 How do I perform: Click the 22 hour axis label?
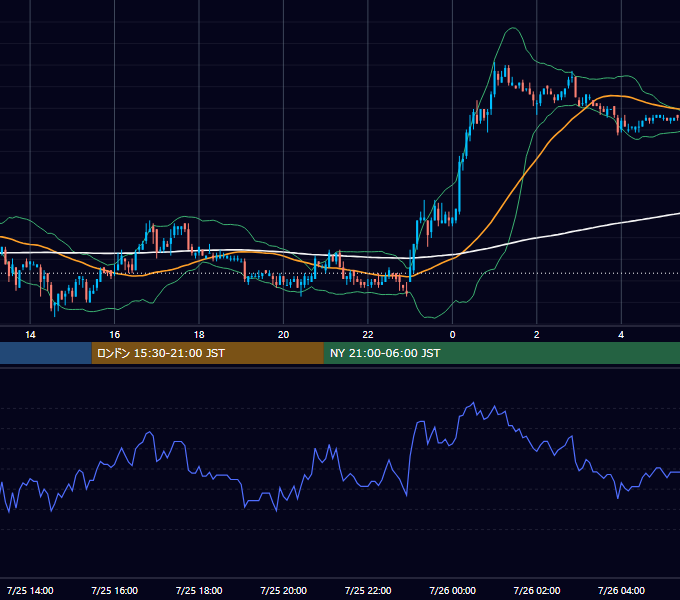pos(368,335)
